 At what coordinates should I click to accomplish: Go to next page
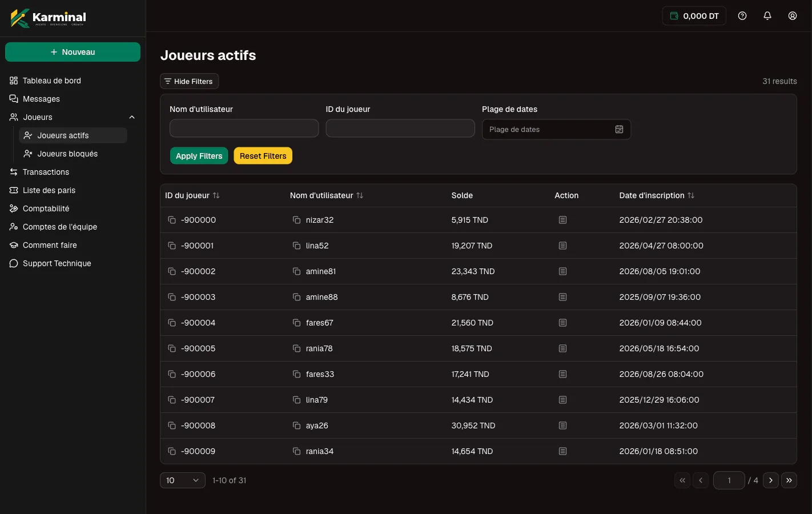pos(771,480)
